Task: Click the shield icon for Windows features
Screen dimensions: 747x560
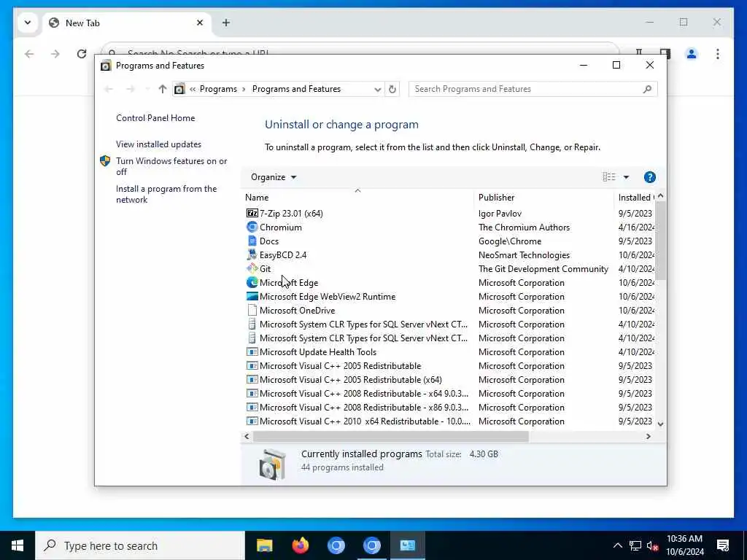Action: pos(105,161)
